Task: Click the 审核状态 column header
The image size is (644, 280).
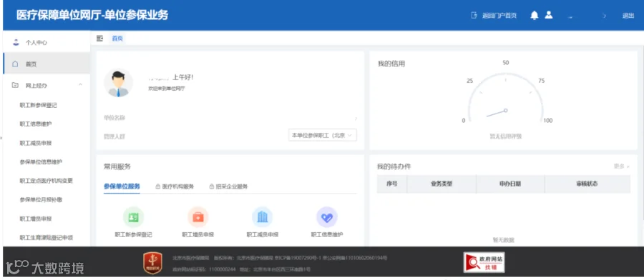Action: point(587,184)
